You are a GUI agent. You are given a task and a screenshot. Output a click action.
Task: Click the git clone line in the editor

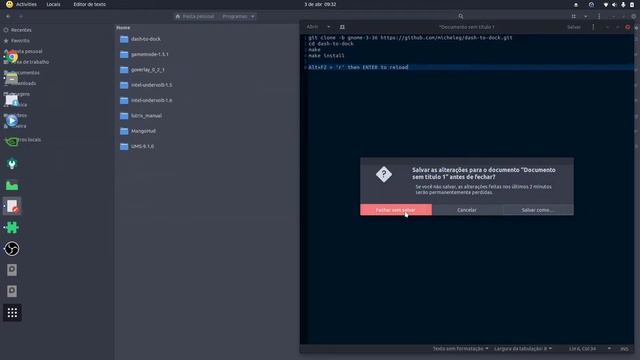410,38
